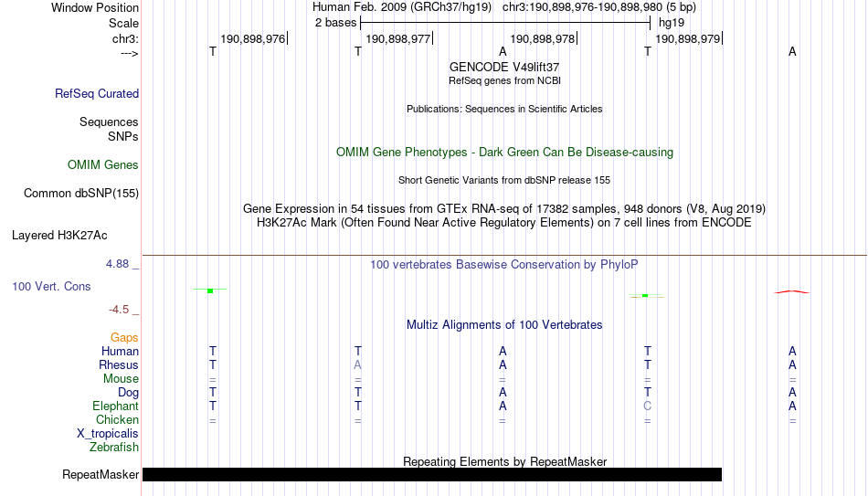
Task: Click the RefSeq genes from NCBI title
Action: [x=504, y=80]
